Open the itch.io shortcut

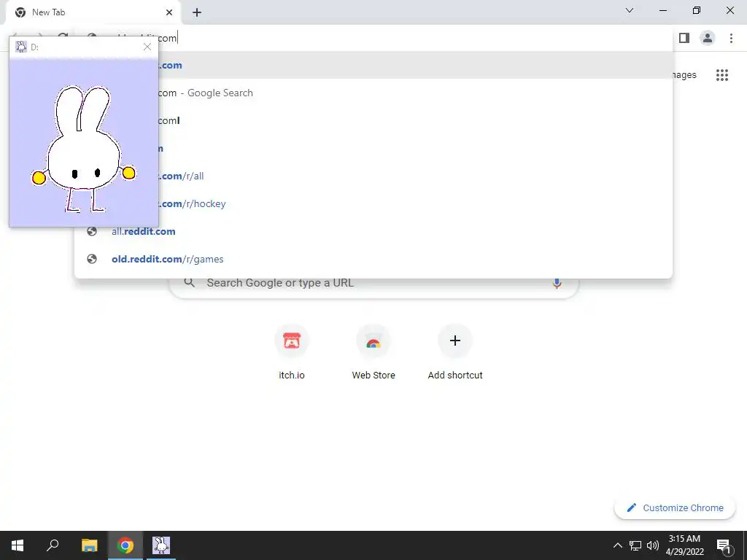pos(292,352)
